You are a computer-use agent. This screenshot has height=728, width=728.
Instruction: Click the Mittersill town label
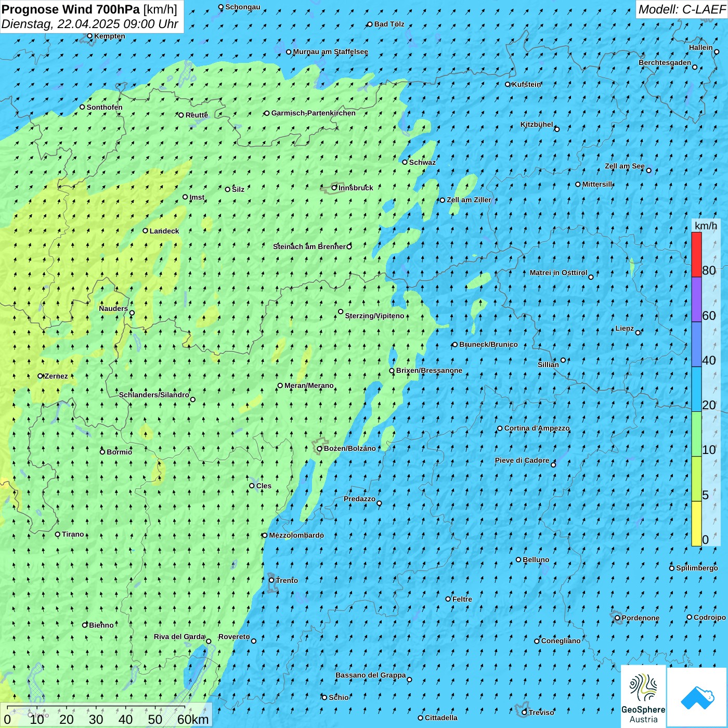[597, 184]
